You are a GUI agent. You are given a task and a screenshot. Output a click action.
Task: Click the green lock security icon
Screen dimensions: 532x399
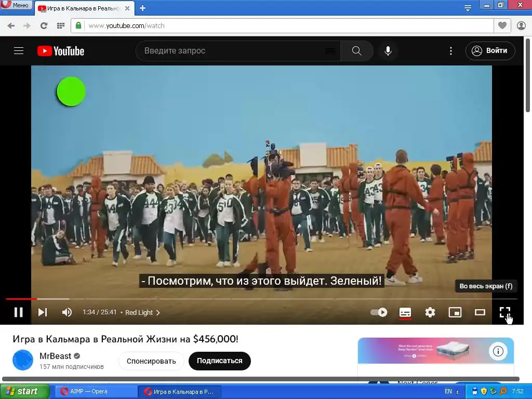78,25
